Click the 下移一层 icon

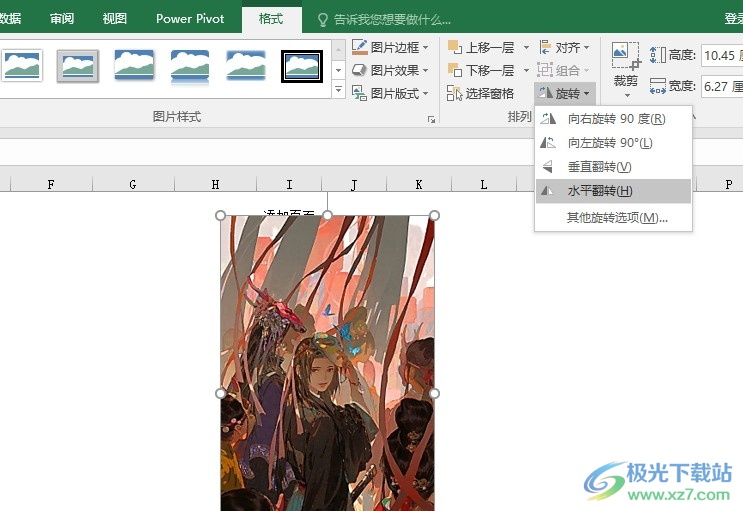pos(455,70)
